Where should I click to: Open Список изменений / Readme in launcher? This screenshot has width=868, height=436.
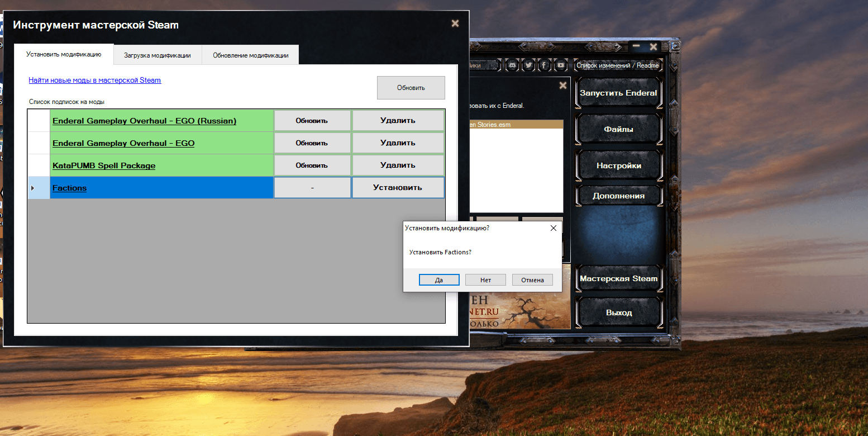coord(618,65)
